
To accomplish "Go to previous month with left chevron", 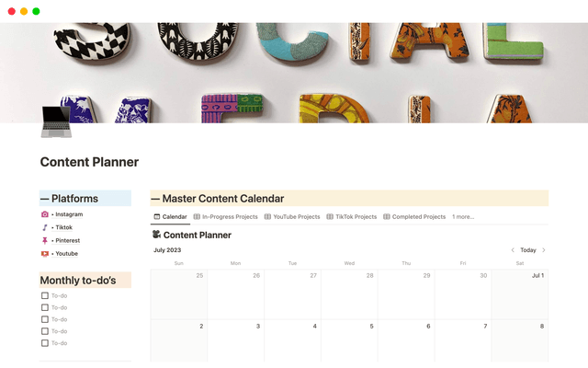I will [513, 250].
